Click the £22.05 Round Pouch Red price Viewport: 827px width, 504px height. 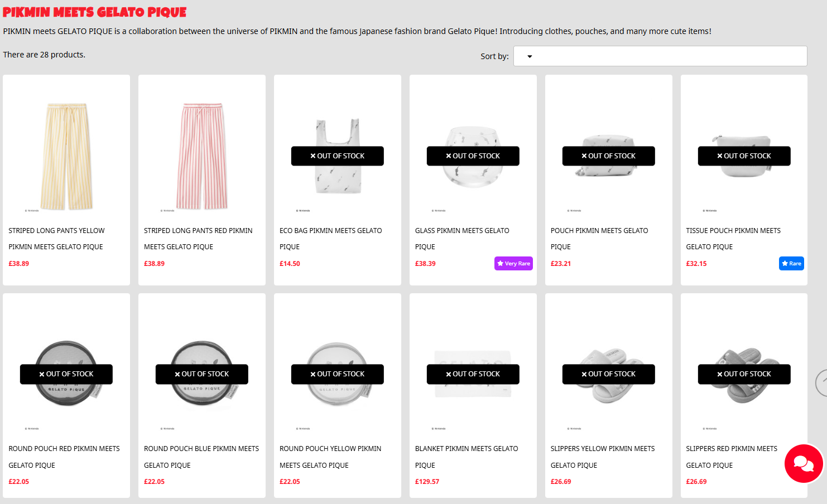[x=19, y=482]
